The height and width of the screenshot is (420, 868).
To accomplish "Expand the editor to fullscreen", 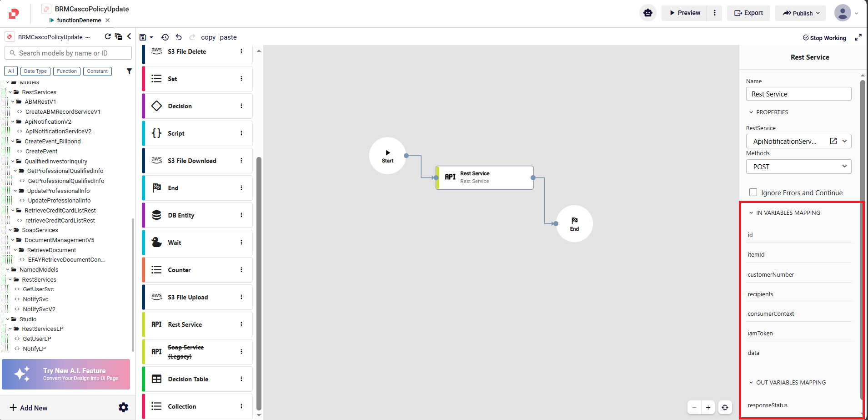I will pos(858,37).
